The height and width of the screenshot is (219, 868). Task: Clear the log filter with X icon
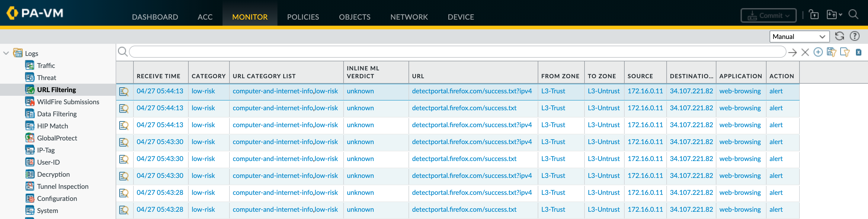coord(805,52)
